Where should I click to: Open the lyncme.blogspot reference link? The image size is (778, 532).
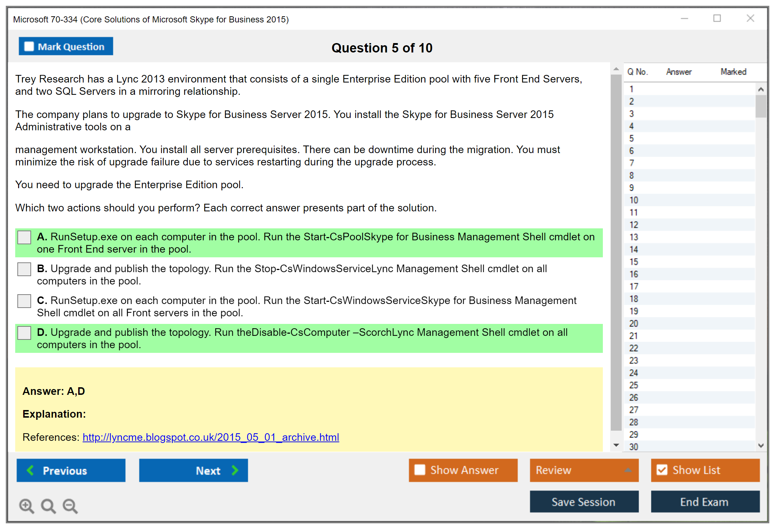[x=211, y=437]
